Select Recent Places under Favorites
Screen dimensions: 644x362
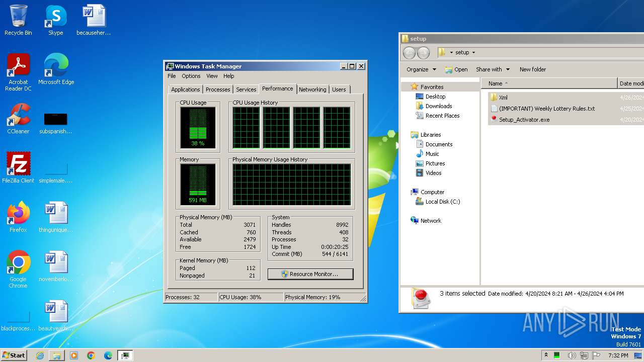tap(437, 116)
